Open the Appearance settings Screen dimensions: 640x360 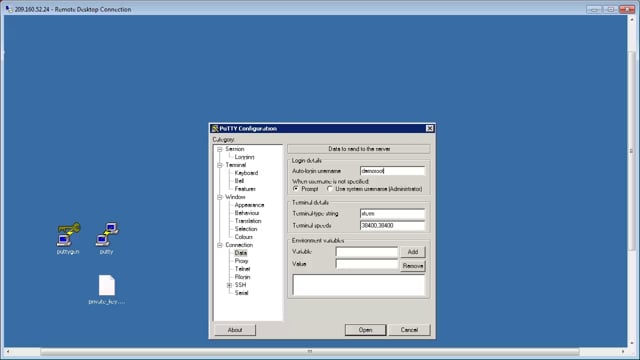[249, 205]
